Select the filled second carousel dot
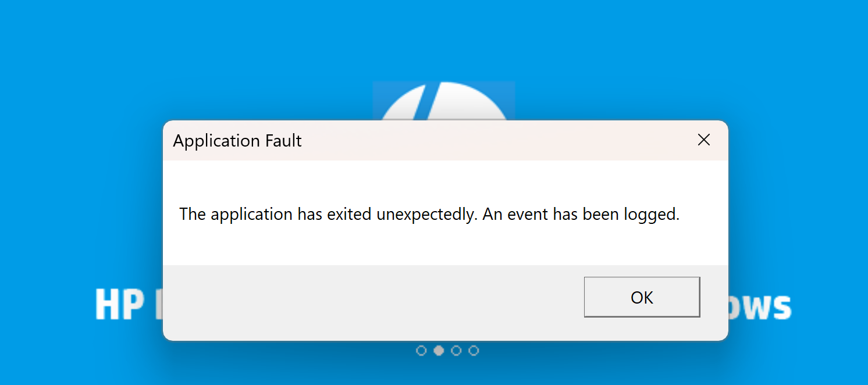868x385 pixels. 439,351
